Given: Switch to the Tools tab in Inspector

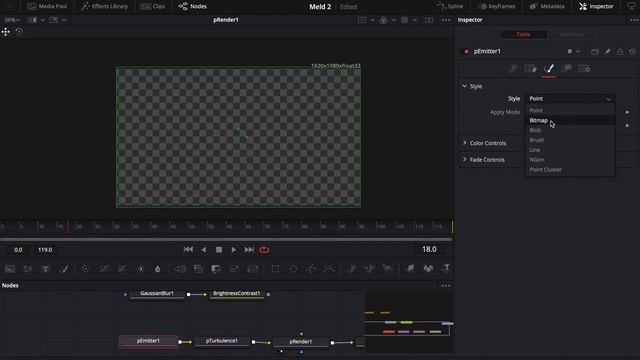Looking at the screenshot, I should point(523,34).
